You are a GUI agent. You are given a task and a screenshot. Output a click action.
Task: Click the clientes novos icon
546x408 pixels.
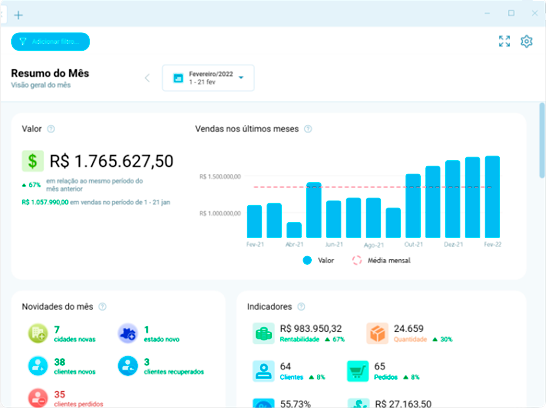click(38, 366)
